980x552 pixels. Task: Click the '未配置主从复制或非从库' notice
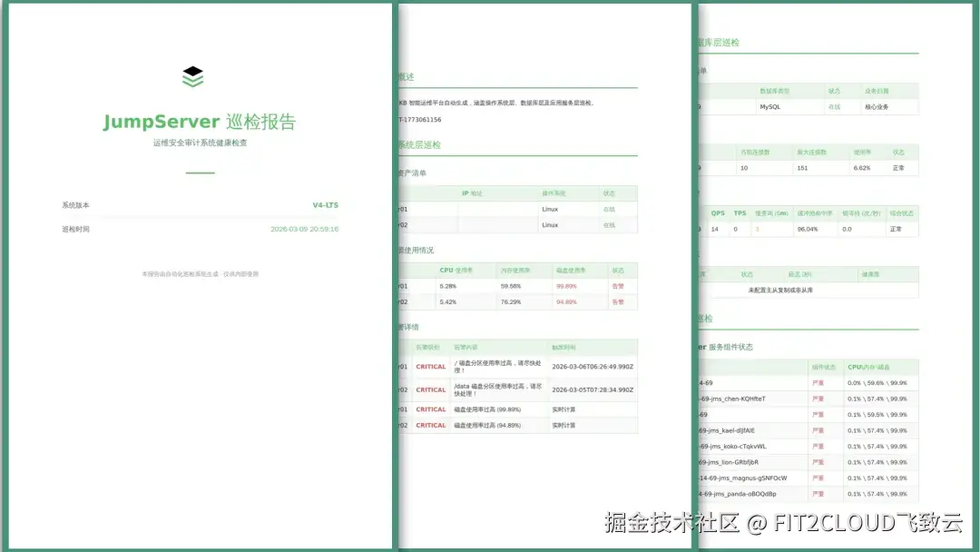coord(780,291)
